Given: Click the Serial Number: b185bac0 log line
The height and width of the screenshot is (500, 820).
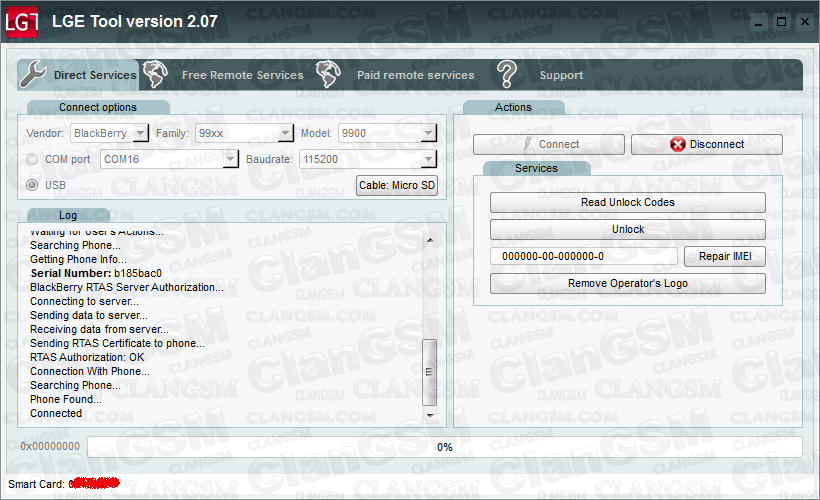Looking at the screenshot, I should [96, 273].
